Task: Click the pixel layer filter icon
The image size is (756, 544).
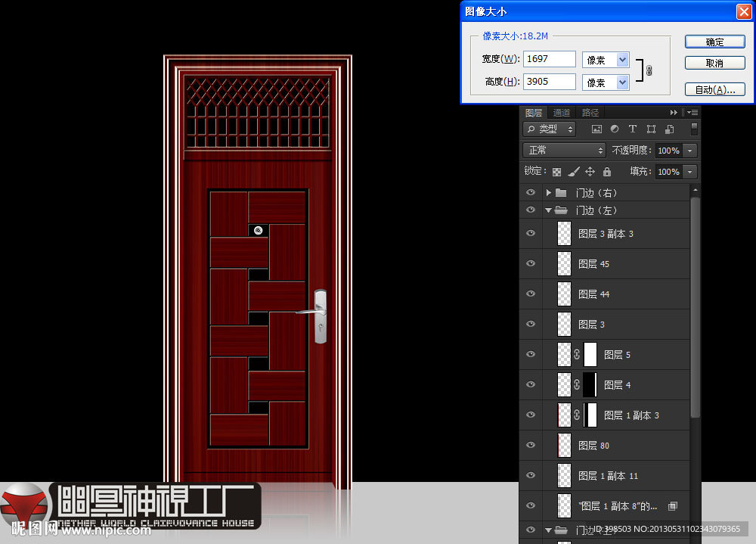Action: point(596,129)
